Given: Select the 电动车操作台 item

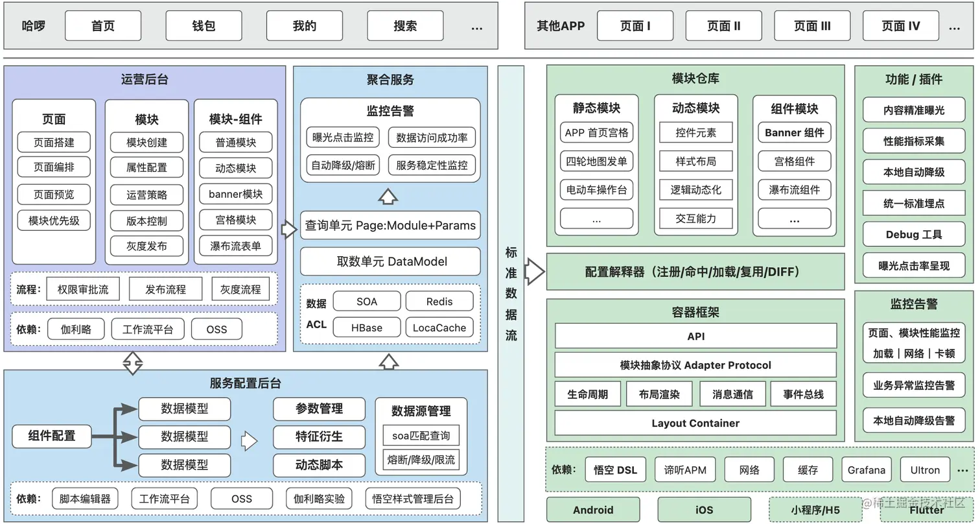Looking at the screenshot, I should pos(596,190).
